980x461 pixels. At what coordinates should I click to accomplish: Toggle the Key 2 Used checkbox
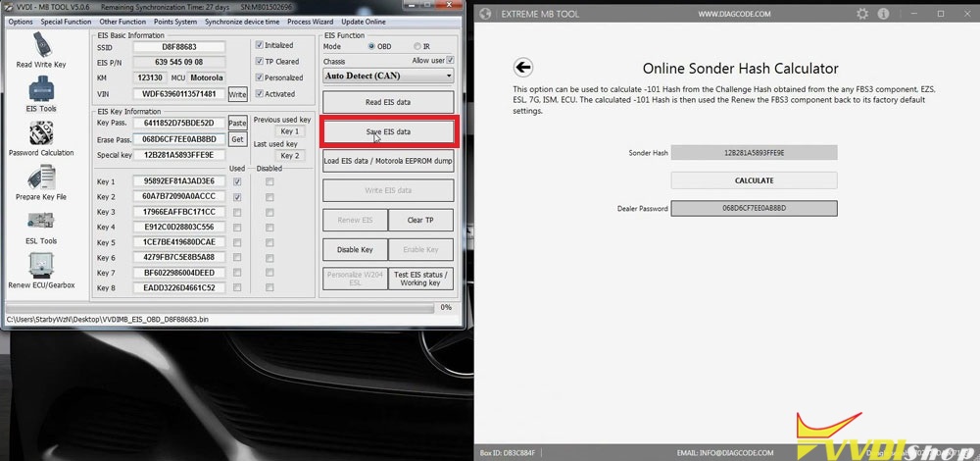click(237, 197)
